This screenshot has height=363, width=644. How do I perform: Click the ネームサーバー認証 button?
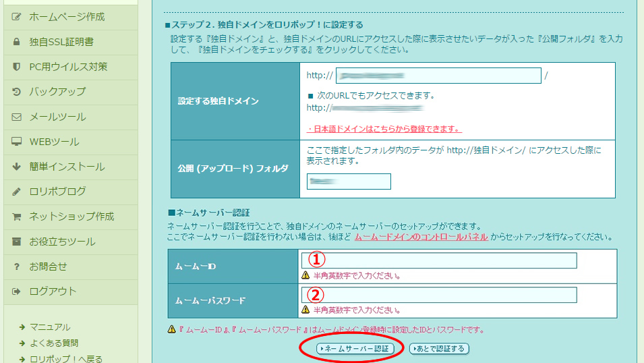pos(355,349)
